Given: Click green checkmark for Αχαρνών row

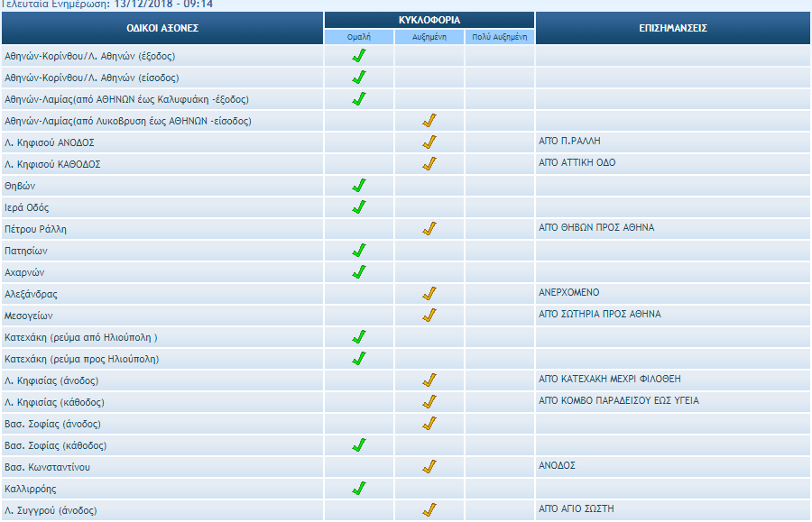Looking at the screenshot, I should pyautogui.click(x=358, y=272).
